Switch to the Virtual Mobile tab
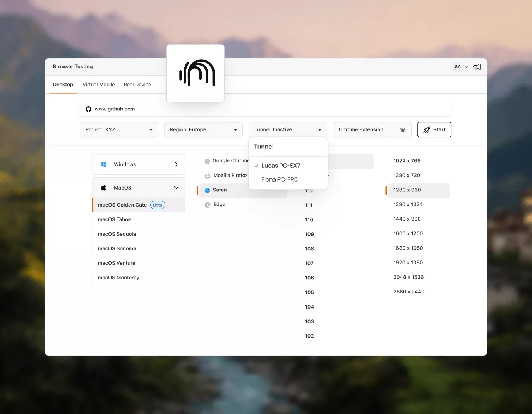This screenshot has width=532, height=414. [x=99, y=85]
